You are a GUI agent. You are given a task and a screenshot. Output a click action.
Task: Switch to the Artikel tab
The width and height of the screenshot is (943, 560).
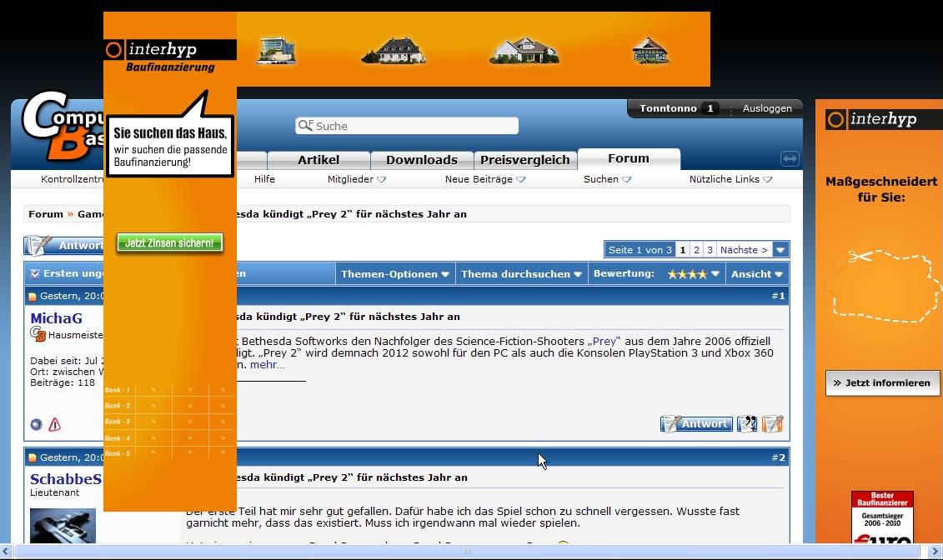319,160
